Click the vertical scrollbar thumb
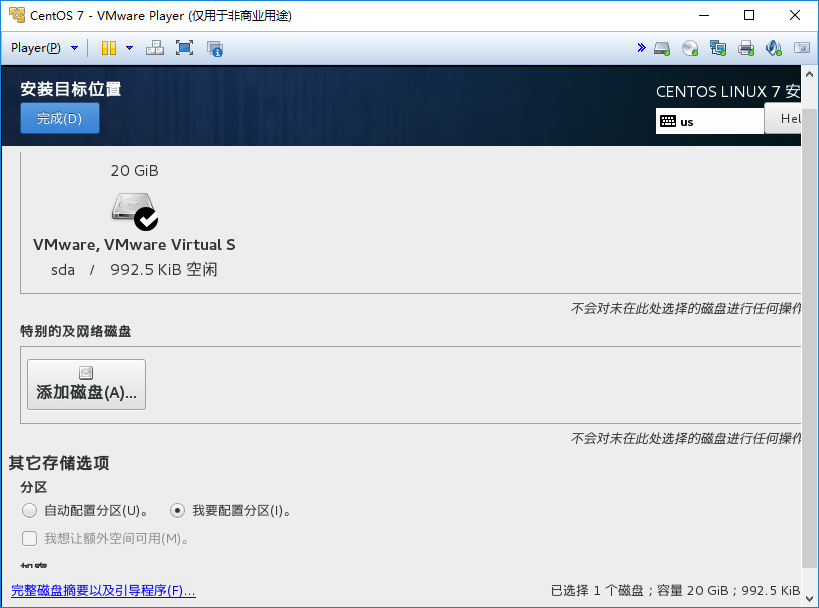Screen dimensions: 819x608 (x=810, y=337)
